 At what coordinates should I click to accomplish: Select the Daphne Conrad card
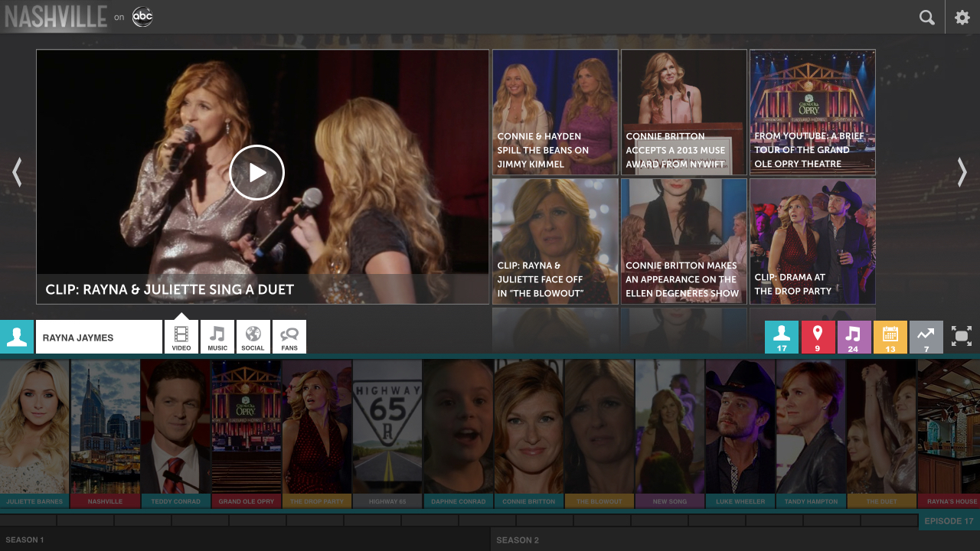click(x=458, y=434)
